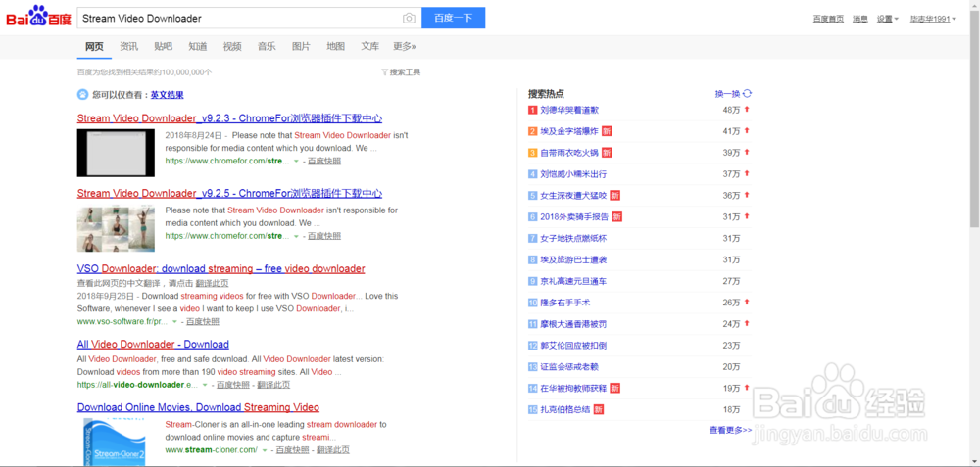The image size is (980, 467).
Task: Click 百度快照 for the VSO Downloader result
Action: tap(203, 322)
